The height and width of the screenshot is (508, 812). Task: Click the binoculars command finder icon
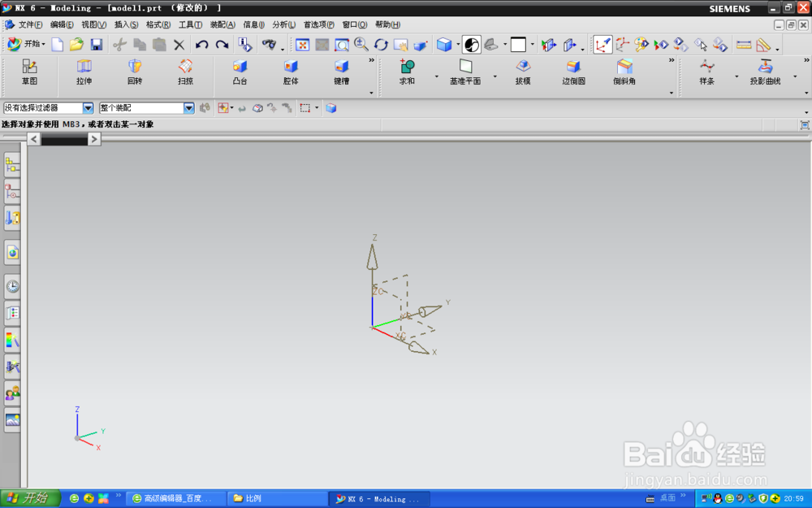(x=269, y=45)
